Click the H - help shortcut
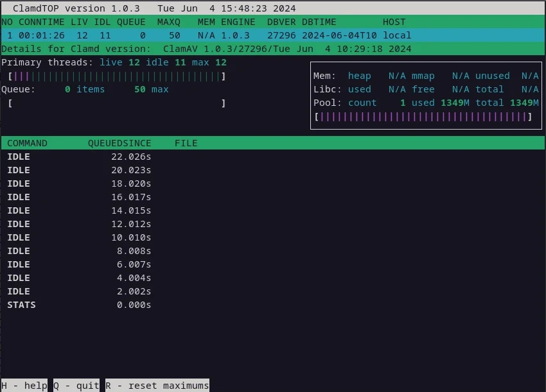The height and width of the screenshot is (392, 546). pos(24,385)
